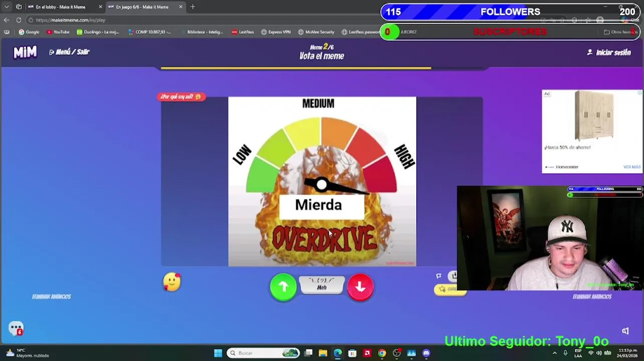Open the chat bubble with 6 notifications
This screenshot has width=644, height=361.
click(x=16, y=328)
